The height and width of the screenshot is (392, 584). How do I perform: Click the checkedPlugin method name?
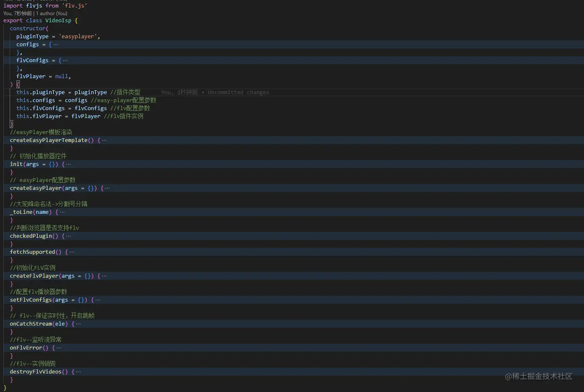click(31, 236)
